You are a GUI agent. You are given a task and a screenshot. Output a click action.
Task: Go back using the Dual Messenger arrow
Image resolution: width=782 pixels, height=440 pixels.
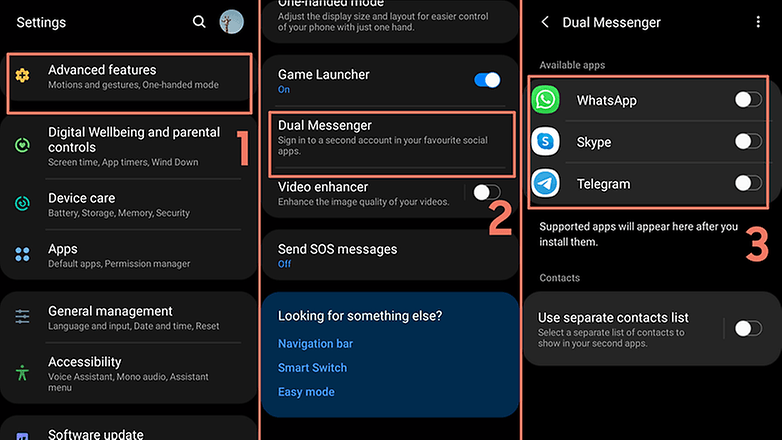[x=545, y=22]
